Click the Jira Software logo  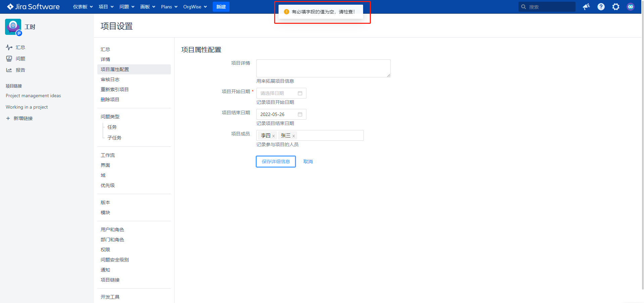pyautogui.click(x=33, y=7)
